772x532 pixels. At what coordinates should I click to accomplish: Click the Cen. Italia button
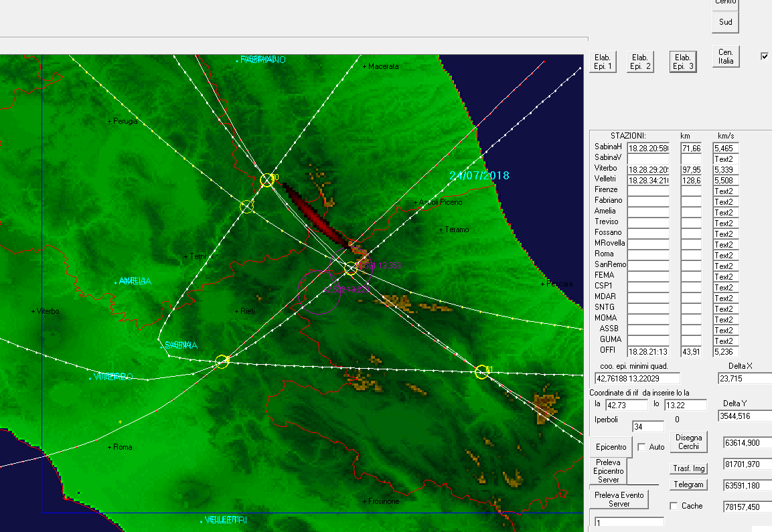tap(726, 57)
